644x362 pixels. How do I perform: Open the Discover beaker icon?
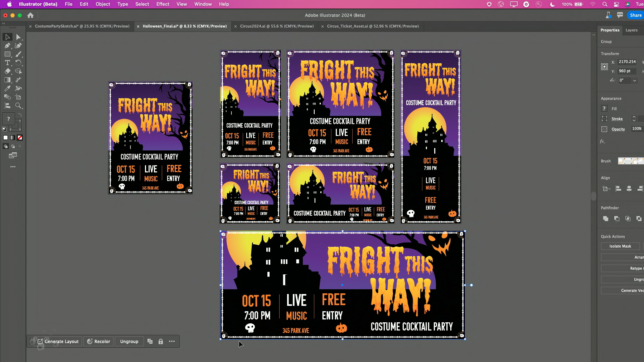(608, 15)
